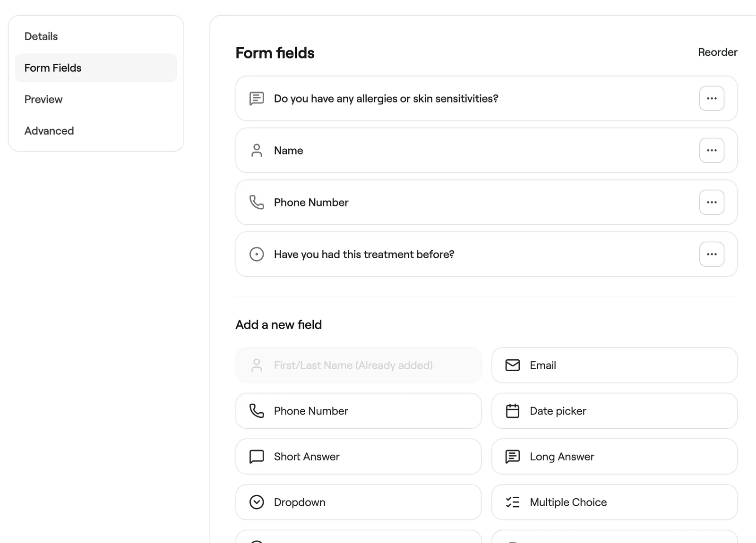Open options menu for Phone Number field
This screenshot has width=756, height=543.
[712, 202]
